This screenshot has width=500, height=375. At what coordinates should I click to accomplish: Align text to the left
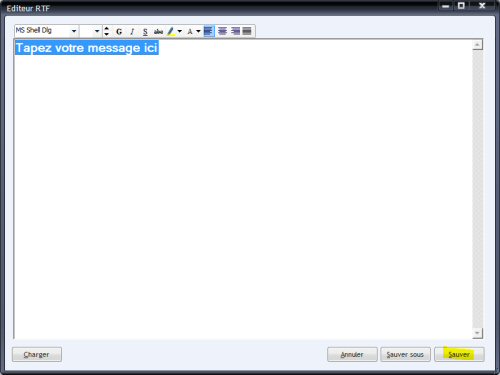pyautogui.click(x=209, y=31)
